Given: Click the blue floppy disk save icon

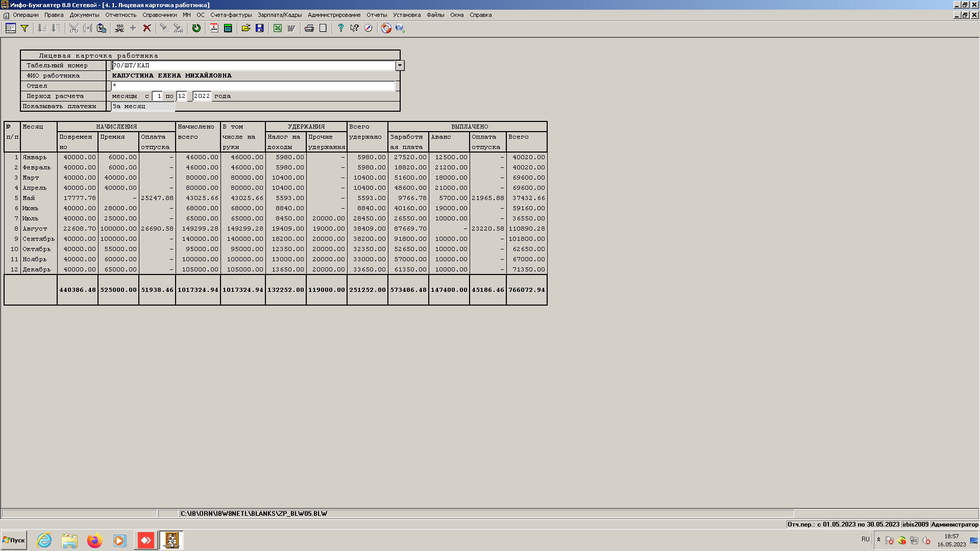Looking at the screenshot, I should [260, 28].
